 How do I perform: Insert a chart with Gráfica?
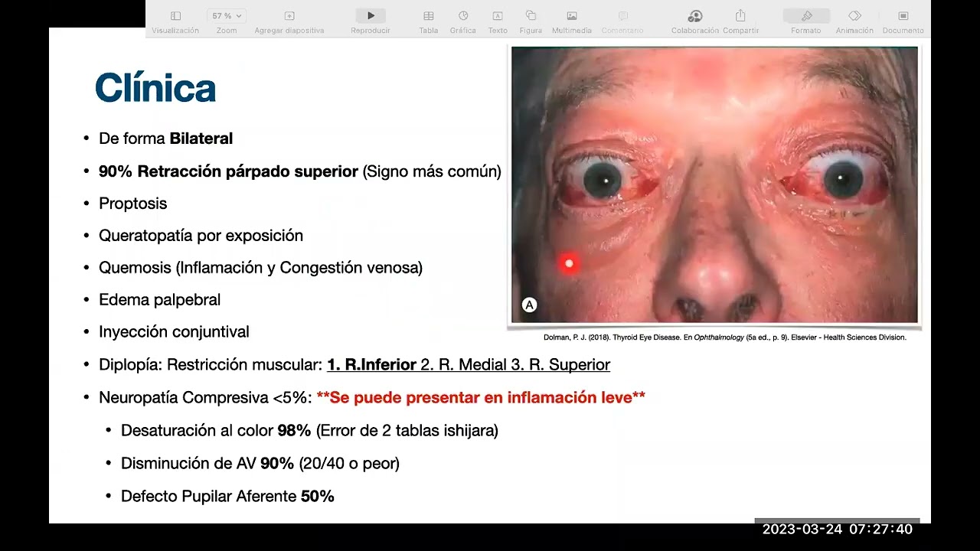click(x=463, y=21)
